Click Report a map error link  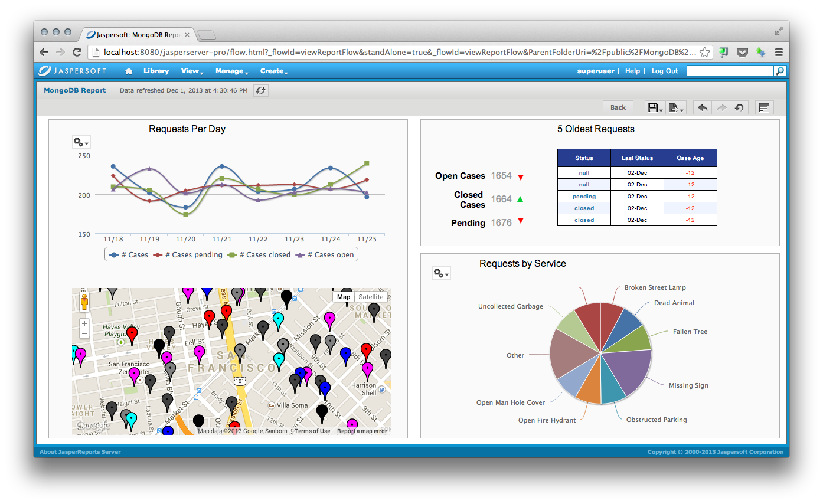[x=362, y=431]
